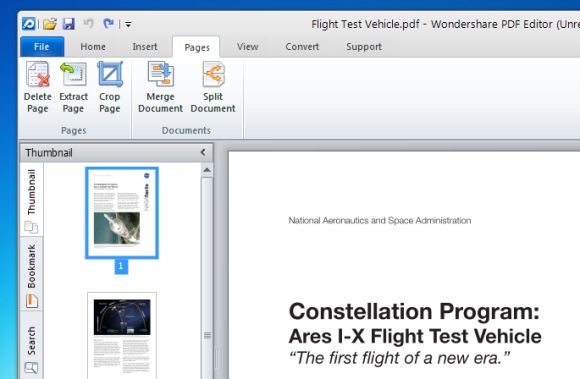Select the Thumbnail vertical side tab
Screen dimensions: 580x379
pyautogui.click(x=31, y=200)
